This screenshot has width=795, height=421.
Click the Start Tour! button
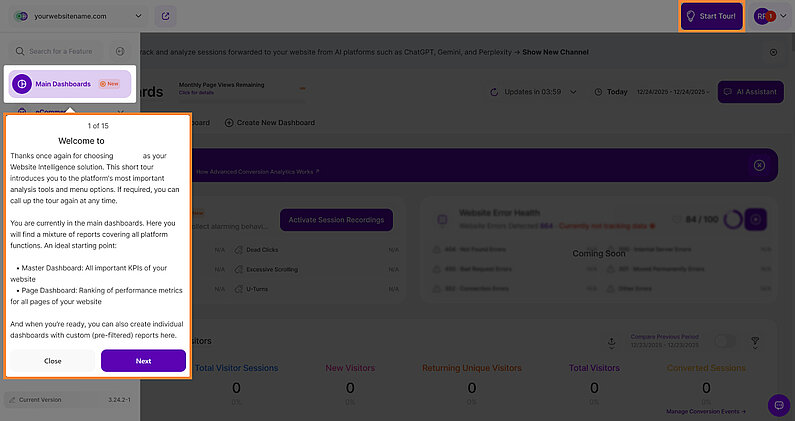point(712,17)
